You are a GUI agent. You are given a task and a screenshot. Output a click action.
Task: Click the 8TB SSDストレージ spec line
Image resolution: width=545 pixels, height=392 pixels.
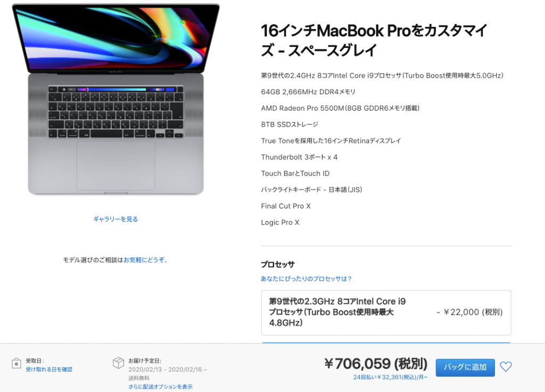290,124
